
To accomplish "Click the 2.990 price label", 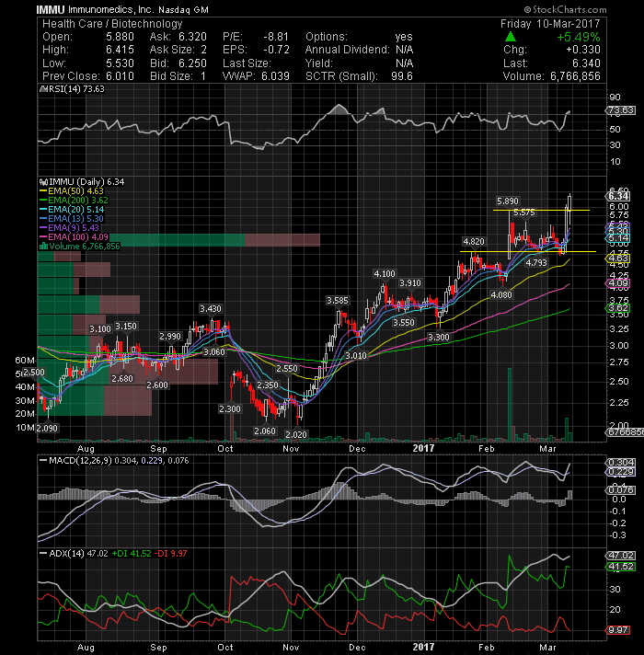I will click(x=170, y=337).
